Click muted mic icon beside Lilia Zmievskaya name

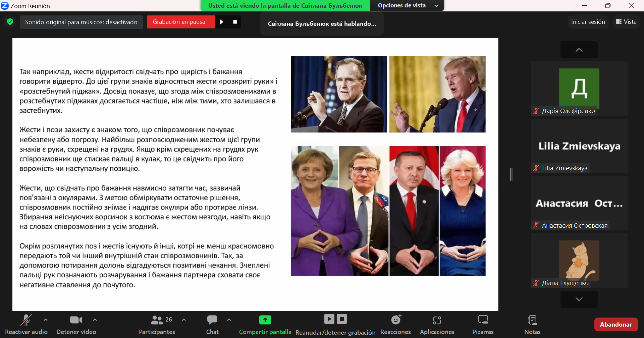pyautogui.click(x=536, y=168)
